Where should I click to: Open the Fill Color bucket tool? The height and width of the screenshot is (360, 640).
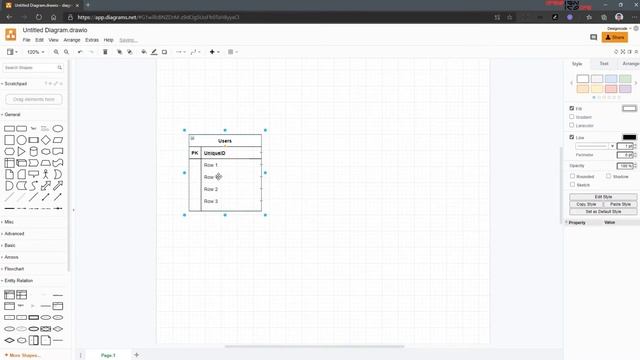(144, 52)
